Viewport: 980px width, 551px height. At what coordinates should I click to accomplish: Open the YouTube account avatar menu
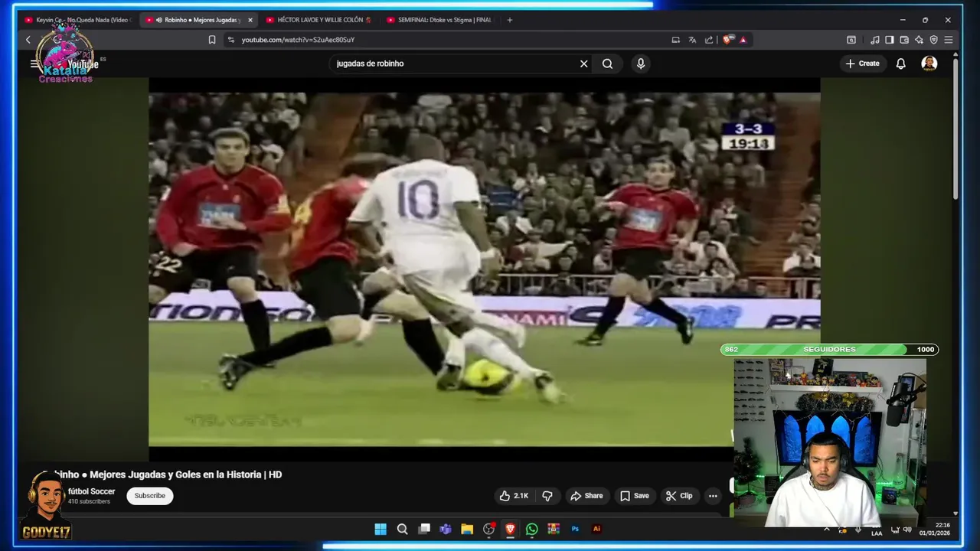[929, 64]
